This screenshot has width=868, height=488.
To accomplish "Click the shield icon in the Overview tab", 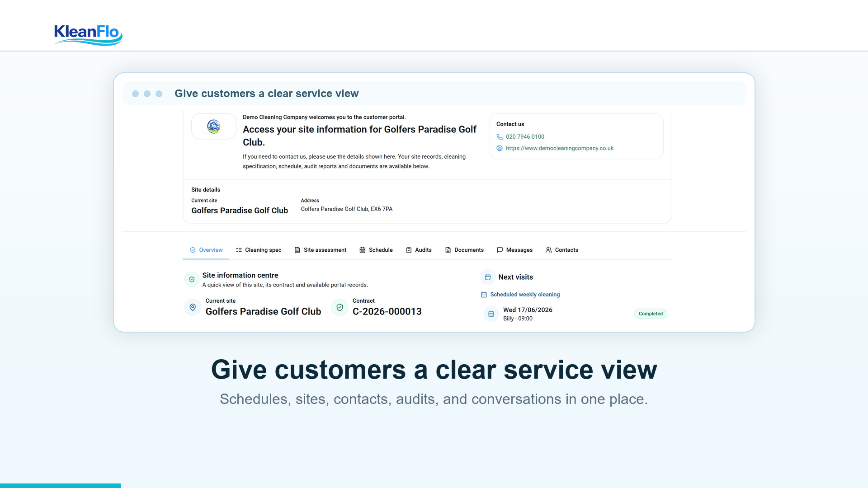I will (x=193, y=250).
